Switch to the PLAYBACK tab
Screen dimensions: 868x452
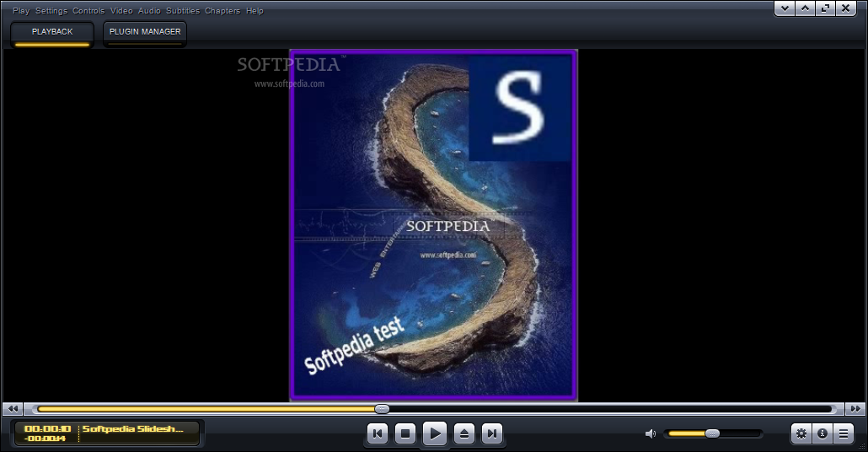click(52, 34)
